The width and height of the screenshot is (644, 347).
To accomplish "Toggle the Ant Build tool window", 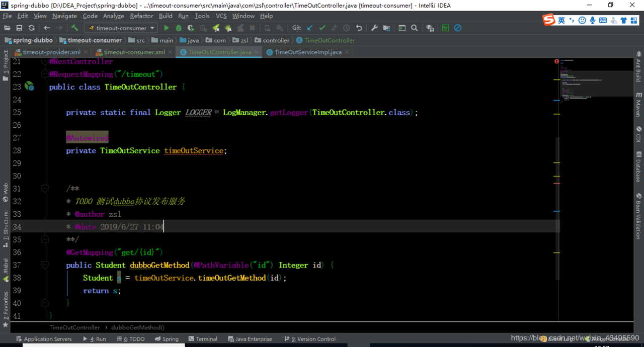I will tap(638, 66).
